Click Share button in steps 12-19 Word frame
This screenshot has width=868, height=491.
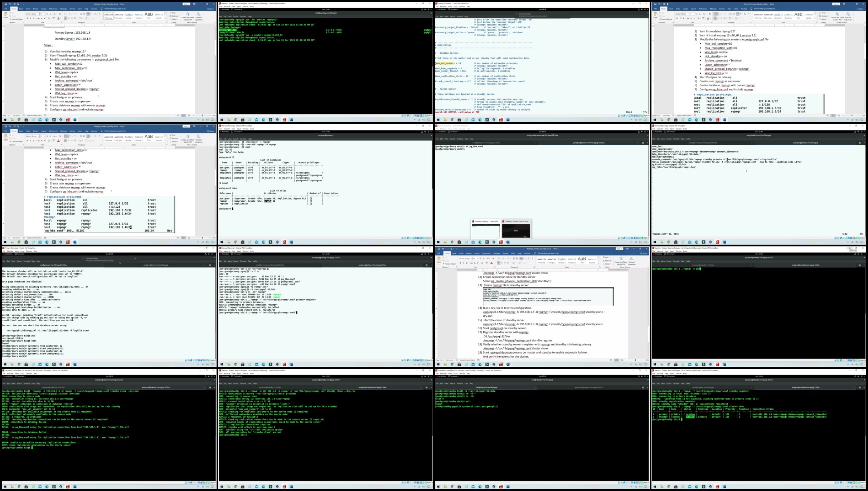pyautogui.click(x=643, y=254)
